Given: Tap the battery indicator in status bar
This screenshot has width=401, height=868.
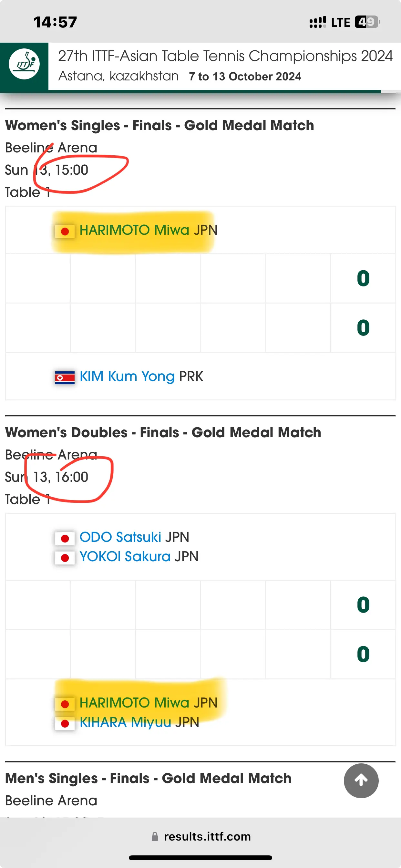Looking at the screenshot, I should (x=367, y=22).
